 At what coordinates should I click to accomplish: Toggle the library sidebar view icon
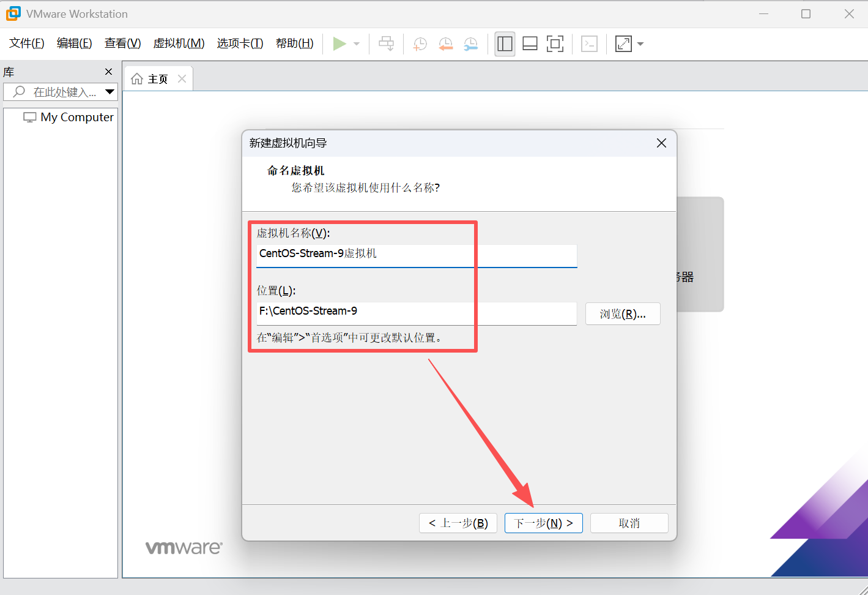pyautogui.click(x=505, y=43)
